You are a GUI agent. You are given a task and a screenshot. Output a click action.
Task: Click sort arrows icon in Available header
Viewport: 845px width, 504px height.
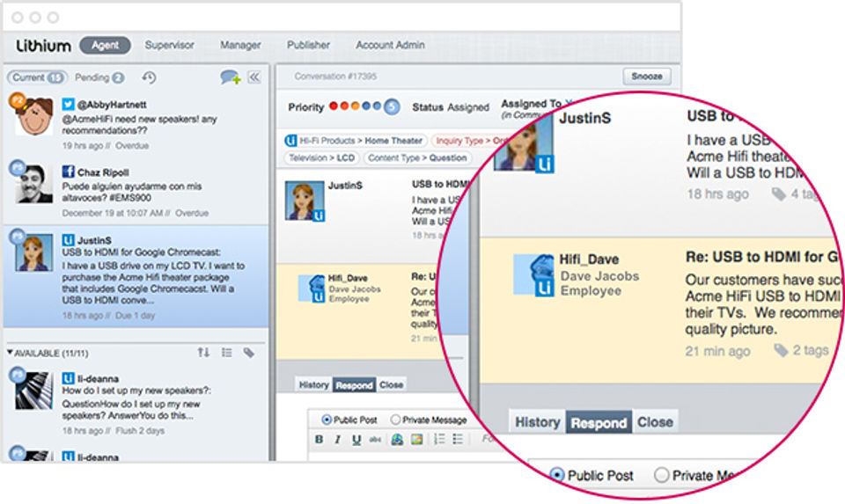[x=203, y=353]
